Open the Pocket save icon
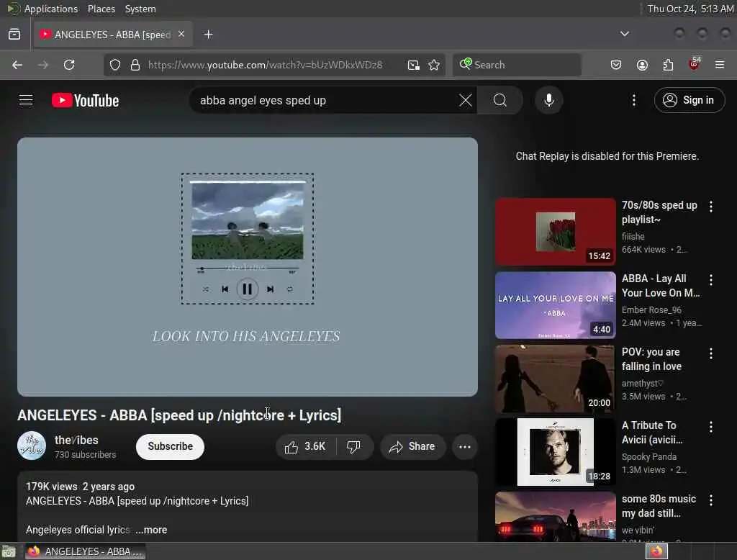Screen dimensions: 737x560 (616, 65)
